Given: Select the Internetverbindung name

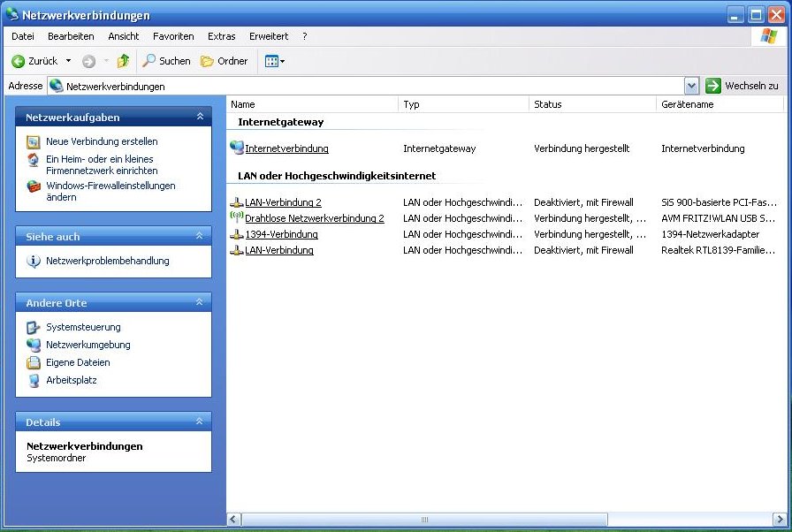Looking at the screenshot, I should (x=286, y=148).
